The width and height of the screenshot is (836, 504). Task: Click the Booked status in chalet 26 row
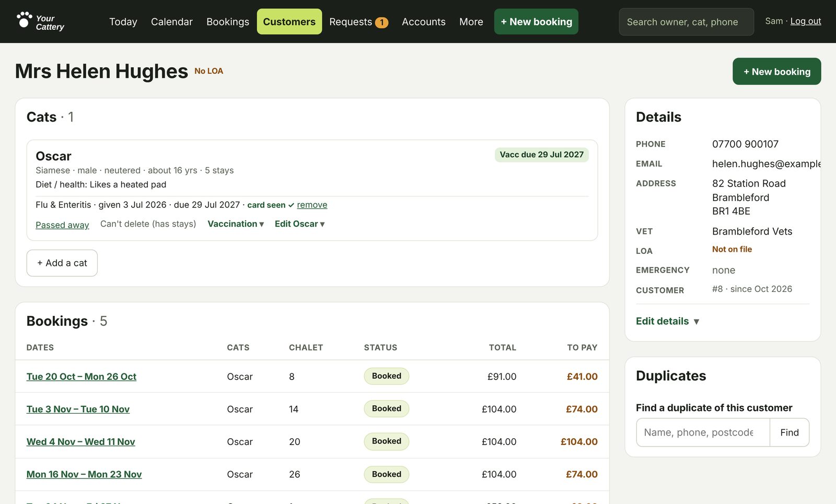click(387, 474)
